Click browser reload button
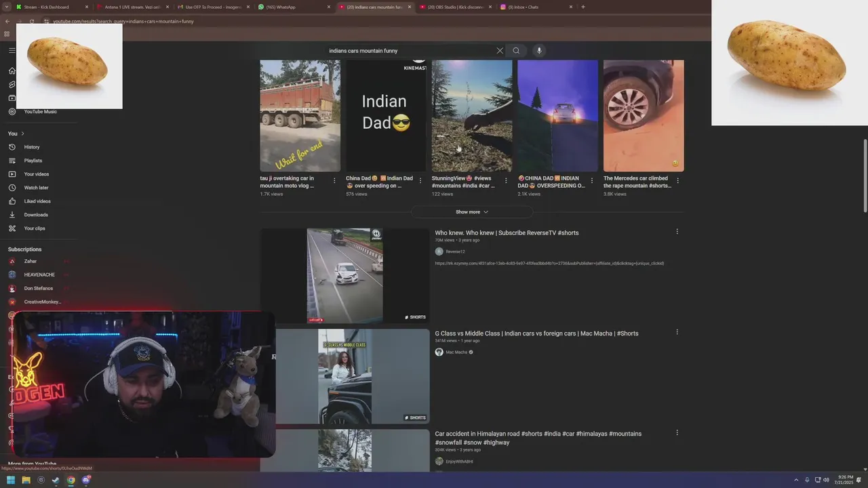 31,21
